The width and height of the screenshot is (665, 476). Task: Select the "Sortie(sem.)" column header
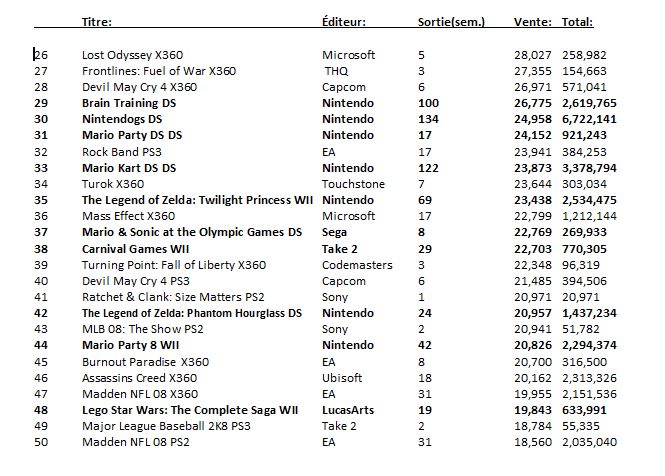450,20
